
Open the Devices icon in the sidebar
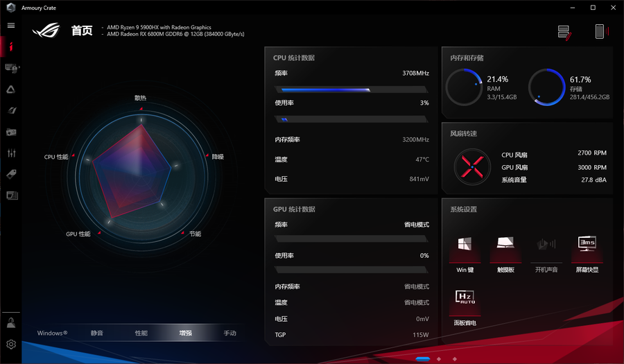coord(11,67)
